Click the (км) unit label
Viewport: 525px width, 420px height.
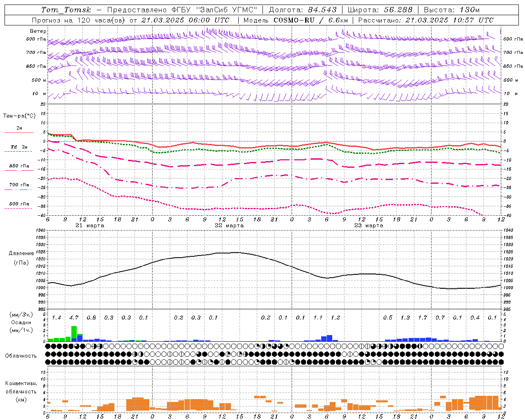[x=21, y=399]
